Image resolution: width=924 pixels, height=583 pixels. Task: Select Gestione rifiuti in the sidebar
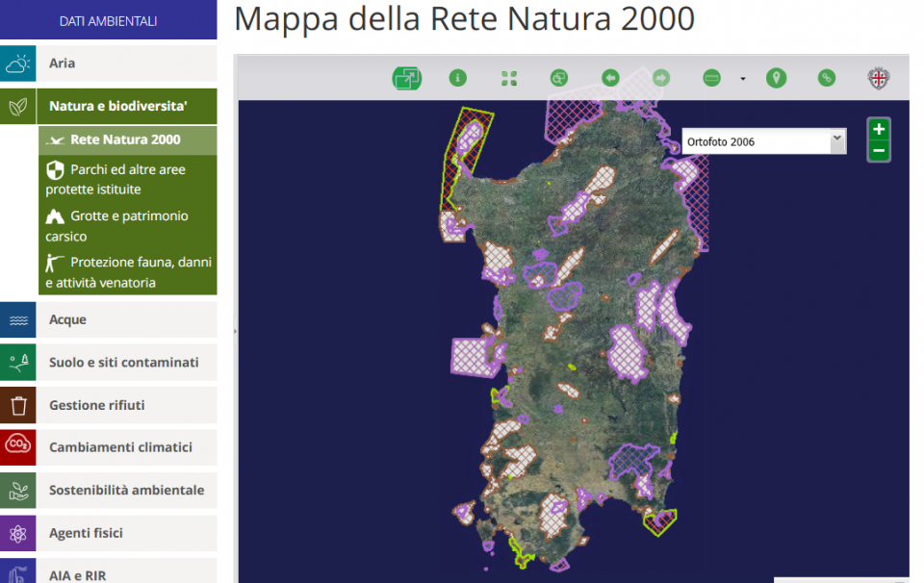pos(108,405)
